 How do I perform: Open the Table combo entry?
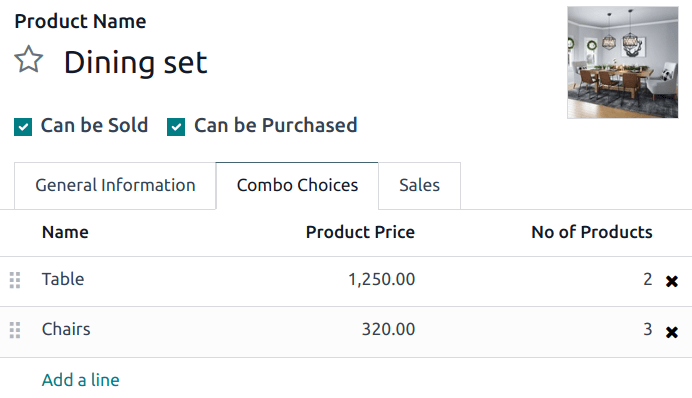pos(63,279)
